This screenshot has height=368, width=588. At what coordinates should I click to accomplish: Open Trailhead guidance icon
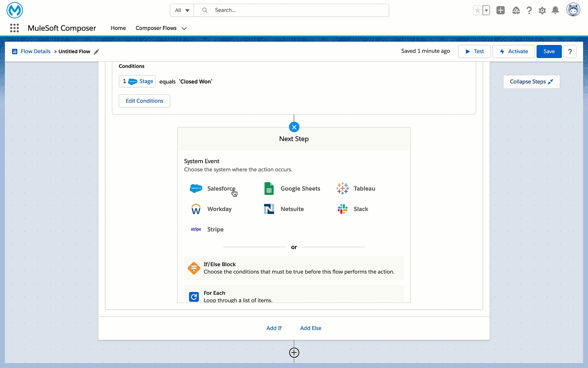(516, 10)
